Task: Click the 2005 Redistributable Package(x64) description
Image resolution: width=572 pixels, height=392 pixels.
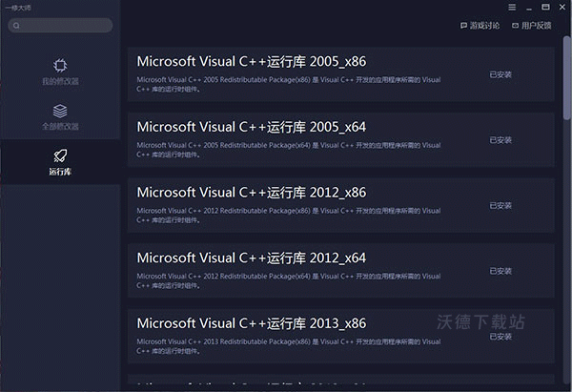Action: [x=289, y=150]
